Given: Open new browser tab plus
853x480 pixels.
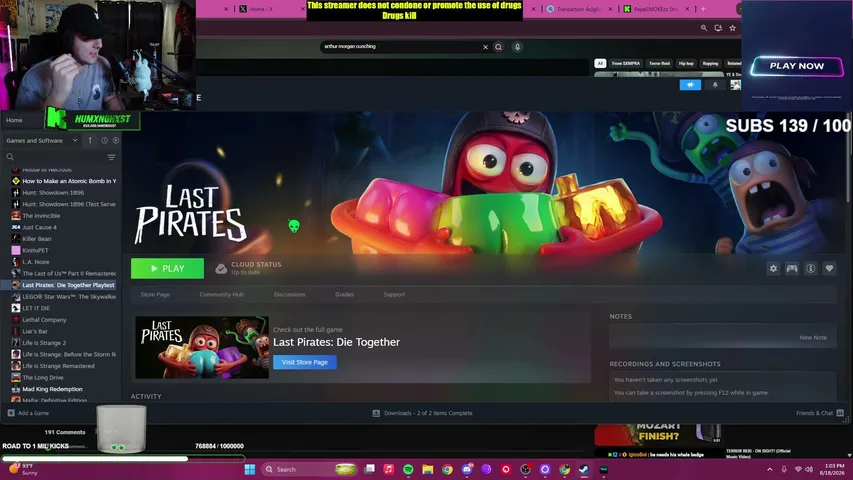Looking at the screenshot, I should (x=703, y=9).
